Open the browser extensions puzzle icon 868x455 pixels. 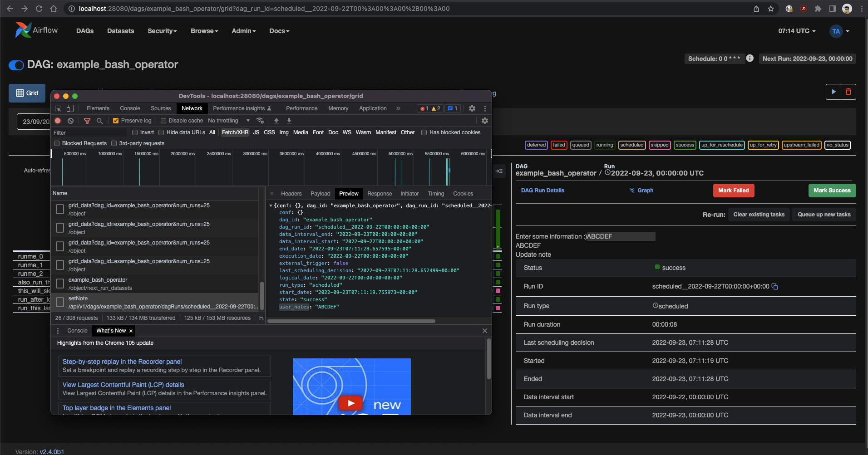[818, 9]
